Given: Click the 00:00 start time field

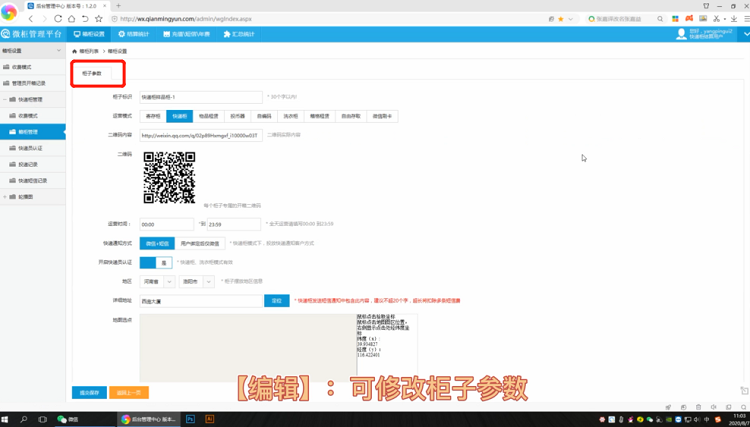Looking at the screenshot, I should coord(166,224).
